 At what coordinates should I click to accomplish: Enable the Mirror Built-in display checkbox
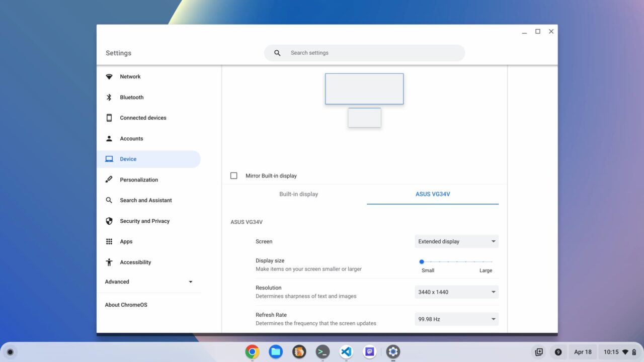[234, 175]
